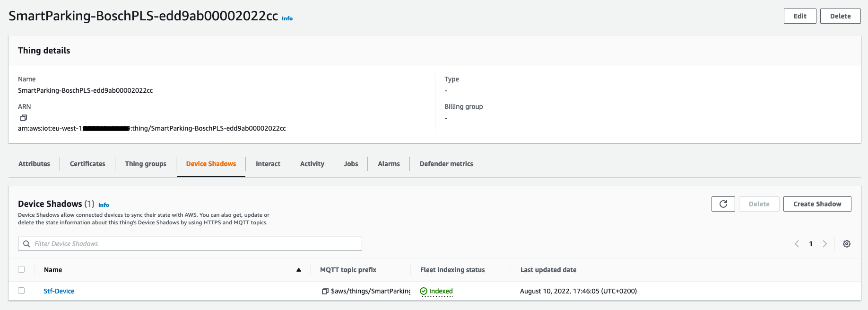Screen dimensions: 868x310
Task: Click the Delete button in Device Shadows
Action: [x=759, y=204]
